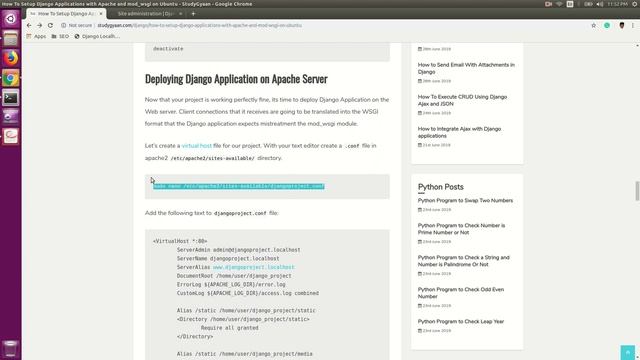This screenshot has height=360, width=640.
Task: Reload the current StudyGyaan page
Action: (50, 25)
